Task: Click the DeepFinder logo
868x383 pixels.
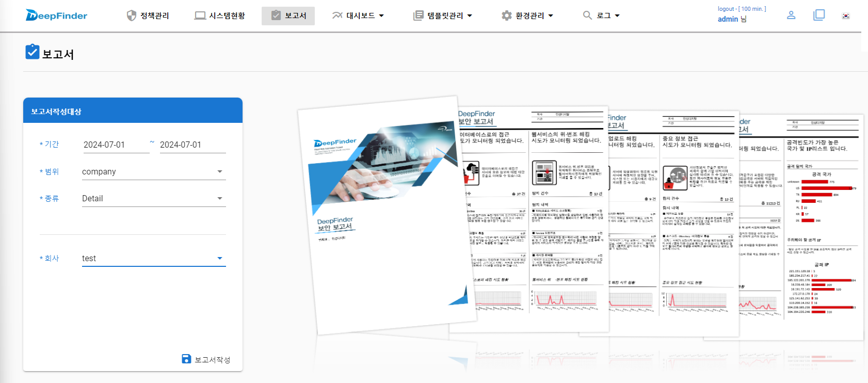Action: pyautogui.click(x=57, y=15)
